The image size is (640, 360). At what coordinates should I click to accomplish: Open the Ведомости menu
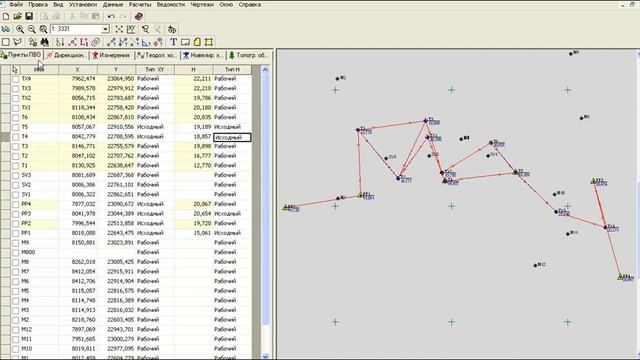(171, 4)
